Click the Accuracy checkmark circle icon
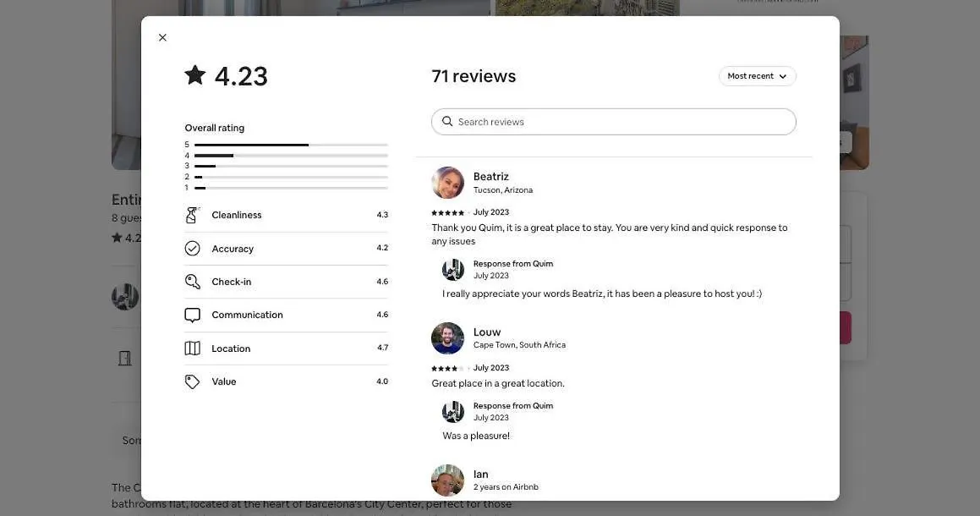 [x=192, y=249]
